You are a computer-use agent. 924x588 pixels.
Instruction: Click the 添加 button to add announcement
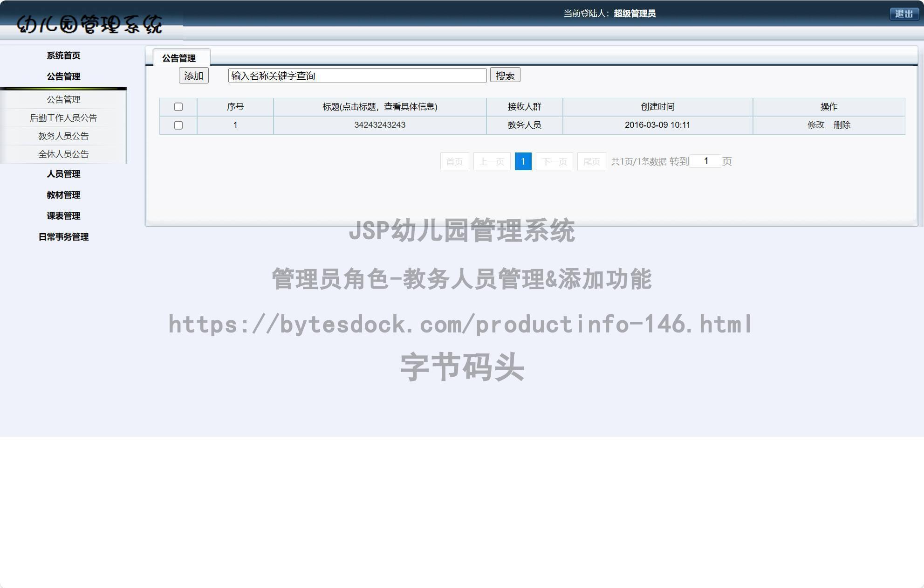[x=193, y=75]
